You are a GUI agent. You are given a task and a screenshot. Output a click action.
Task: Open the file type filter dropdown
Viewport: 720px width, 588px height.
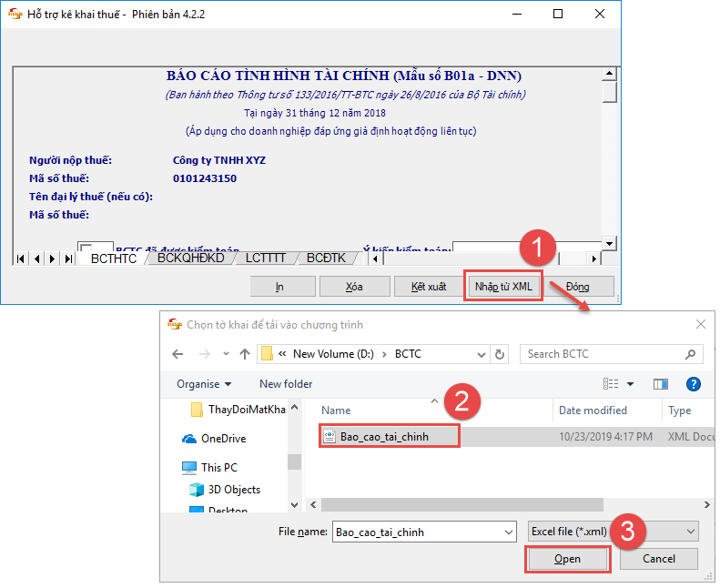pos(690,531)
